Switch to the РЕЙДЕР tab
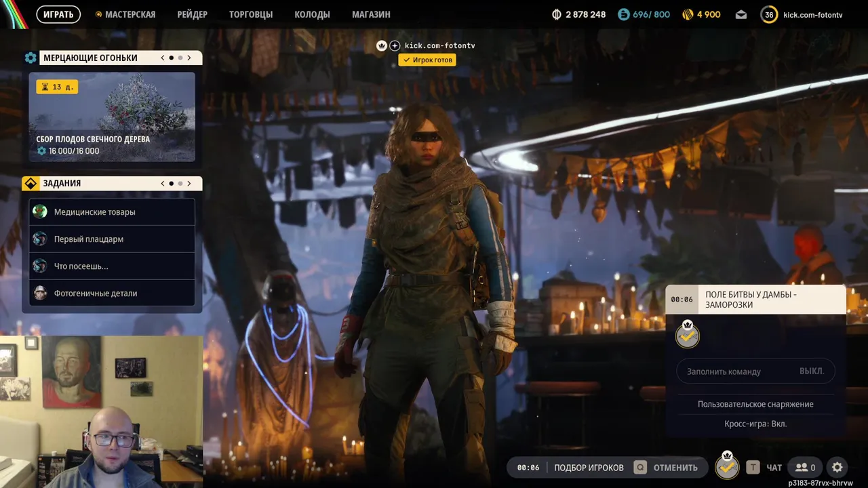Image resolution: width=868 pixels, height=488 pixels. click(193, 14)
